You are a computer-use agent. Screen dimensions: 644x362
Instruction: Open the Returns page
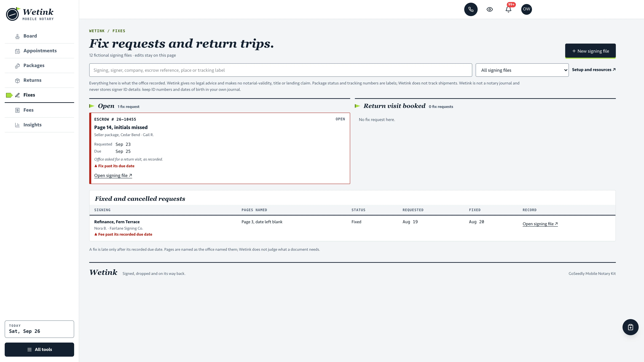[x=39, y=80]
